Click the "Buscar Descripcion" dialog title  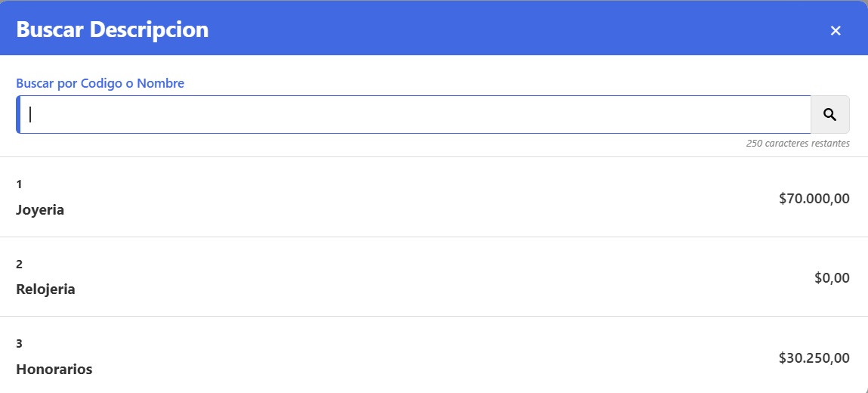(112, 29)
